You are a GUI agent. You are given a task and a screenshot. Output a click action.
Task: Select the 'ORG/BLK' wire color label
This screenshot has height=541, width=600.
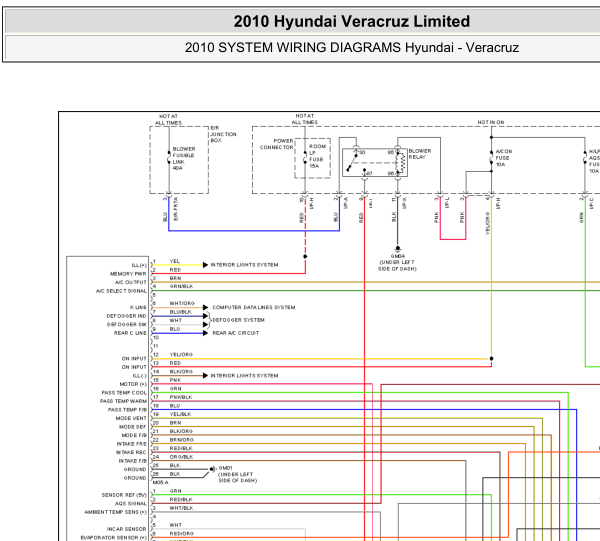click(181, 457)
